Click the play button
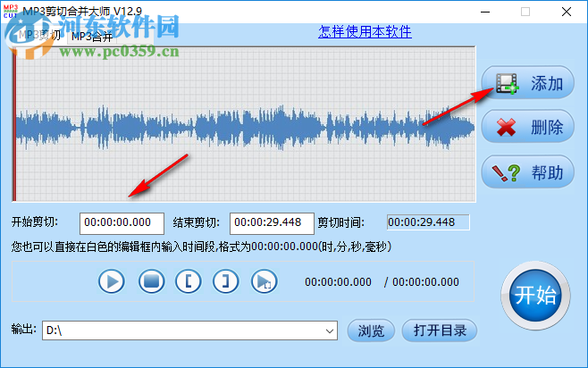588x368 pixels. pyautogui.click(x=112, y=281)
